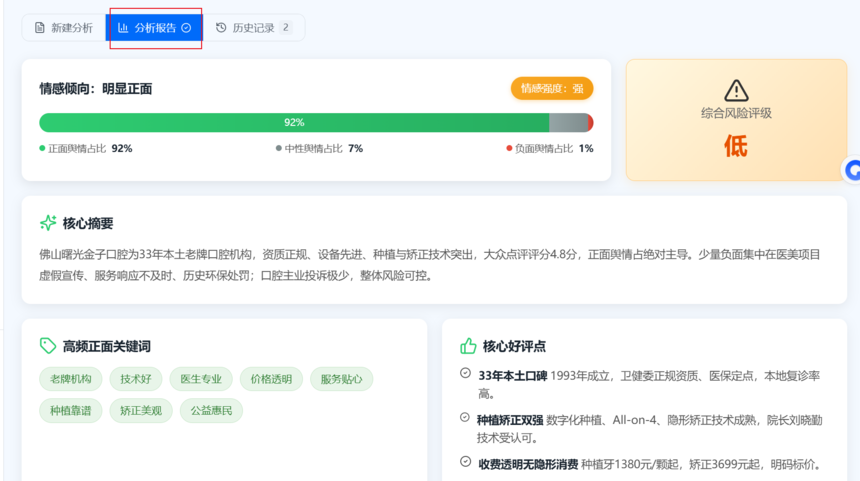Click the check icon beside 收费透明无隐形消费

coord(465,461)
